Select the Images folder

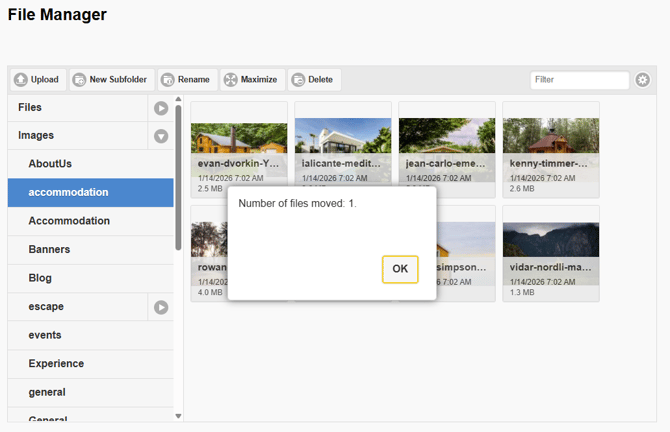click(78, 135)
